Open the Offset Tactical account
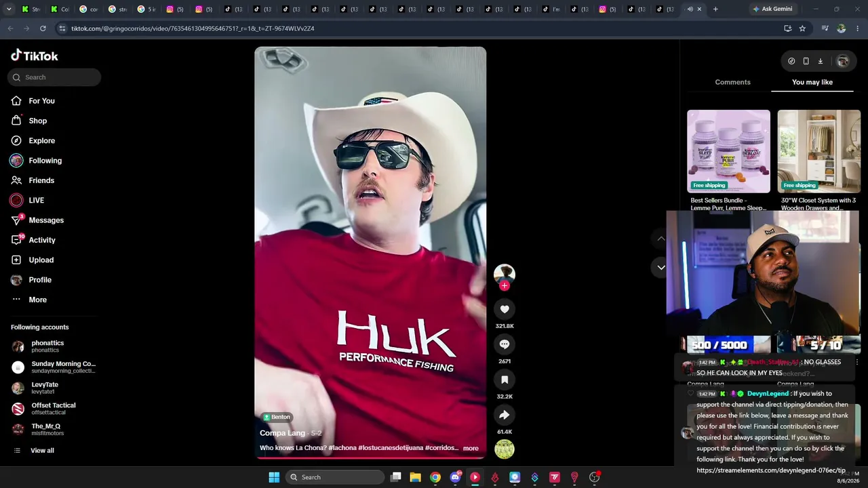The height and width of the screenshot is (488, 868). [x=54, y=409]
